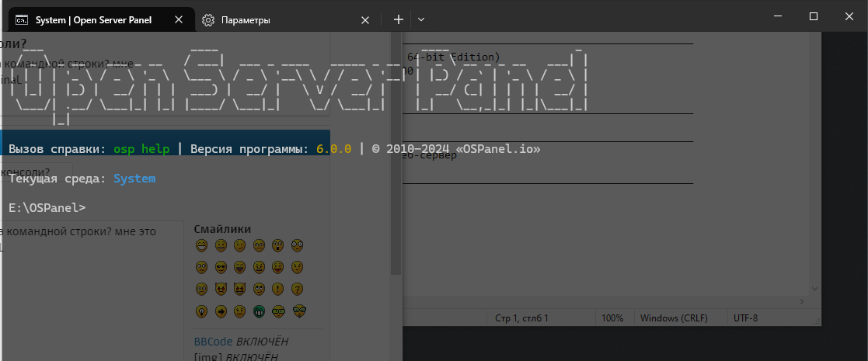
Task: Insert the green Mr. Green smiley
Action: point(259,311)
